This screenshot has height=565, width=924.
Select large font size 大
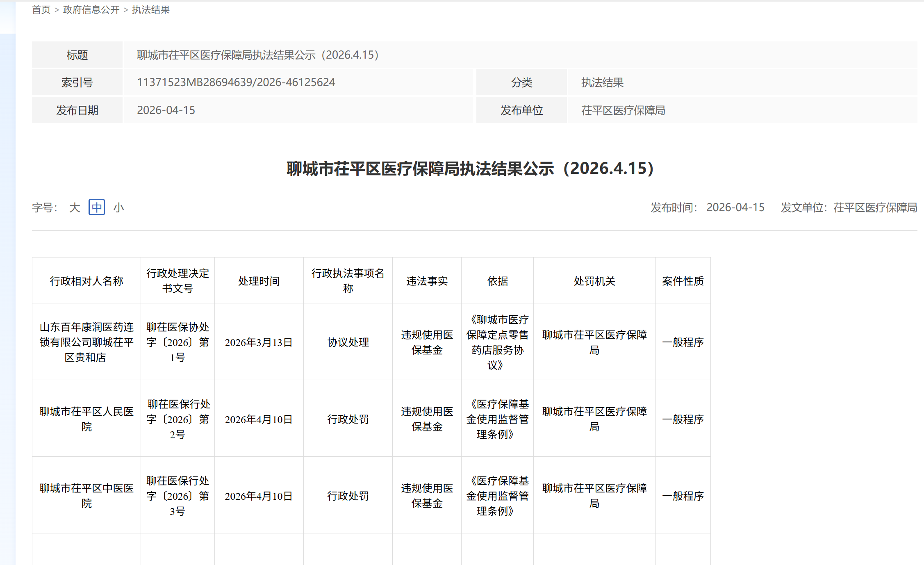[74, 207]
